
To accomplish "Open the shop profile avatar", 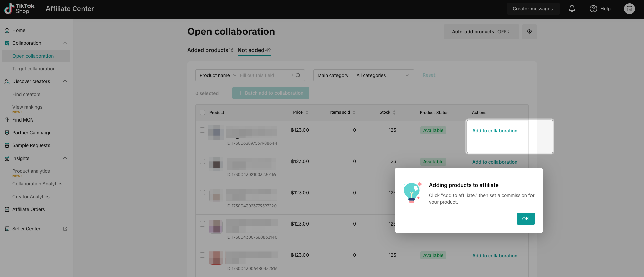I will click(629, 9).
